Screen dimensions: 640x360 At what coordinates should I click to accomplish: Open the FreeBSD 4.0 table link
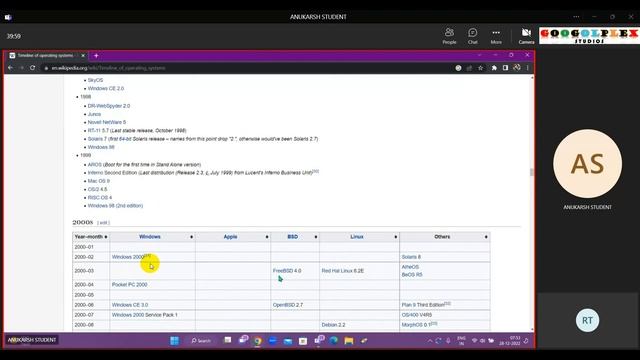pyautogui.click(x=287, y=271)
